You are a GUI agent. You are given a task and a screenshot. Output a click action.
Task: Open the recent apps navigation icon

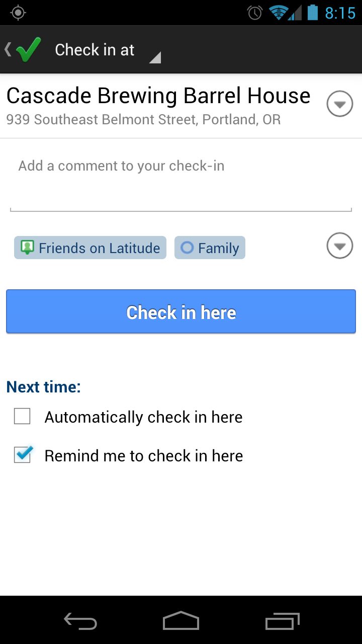(282, 621)
